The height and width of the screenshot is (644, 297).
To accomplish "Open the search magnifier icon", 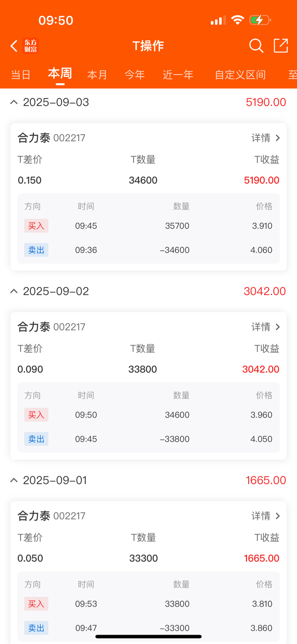I will (x=256, y=46).
